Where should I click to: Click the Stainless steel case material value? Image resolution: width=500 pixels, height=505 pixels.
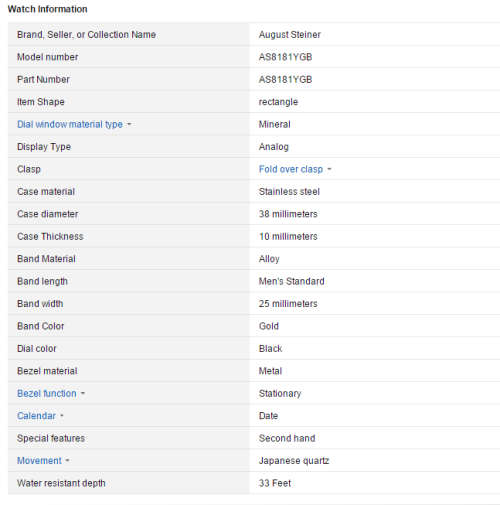tap(289, 192)
